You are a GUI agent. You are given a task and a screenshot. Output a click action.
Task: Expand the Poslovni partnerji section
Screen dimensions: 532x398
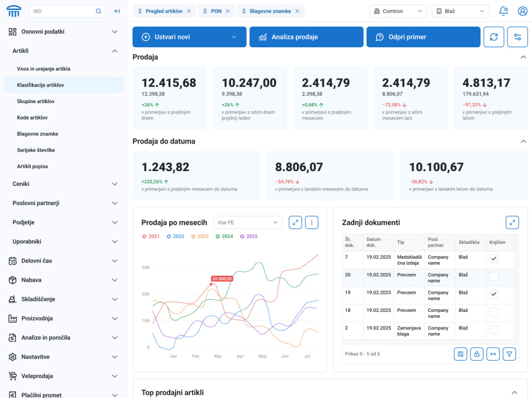(115, 203)
